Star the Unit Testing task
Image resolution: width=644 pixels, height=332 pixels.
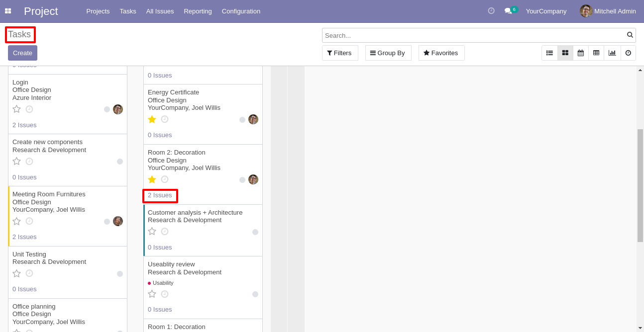16,273
